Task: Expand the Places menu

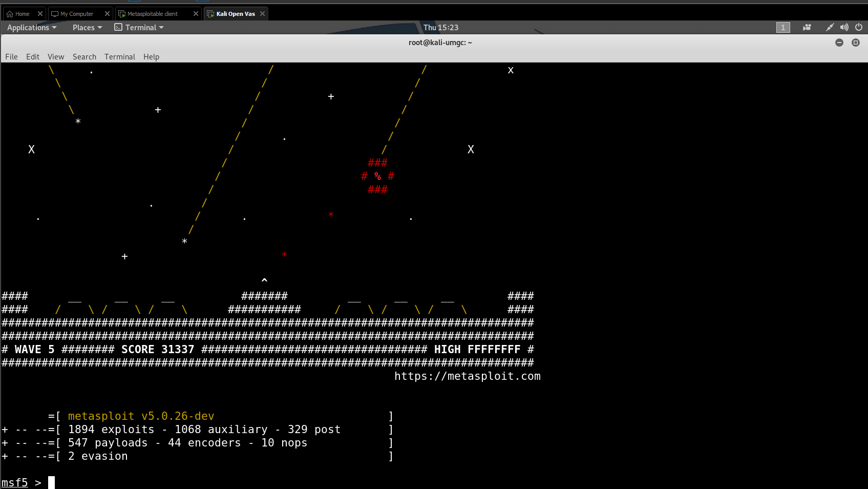Action: coord(87,28)
